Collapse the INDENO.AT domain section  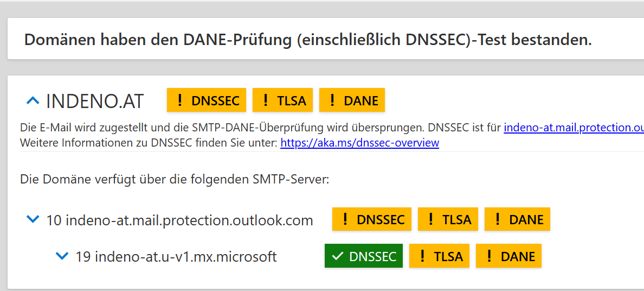(x=33, y=100)
